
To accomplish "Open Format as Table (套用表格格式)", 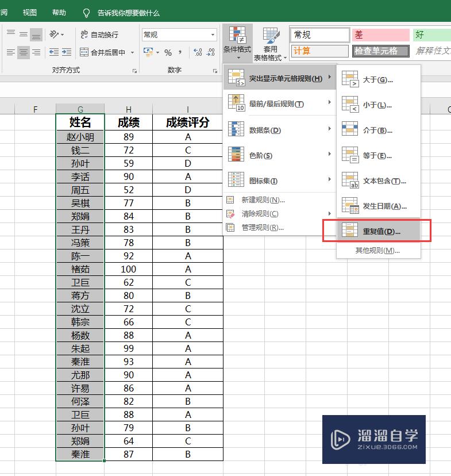I will pos(270,44).
